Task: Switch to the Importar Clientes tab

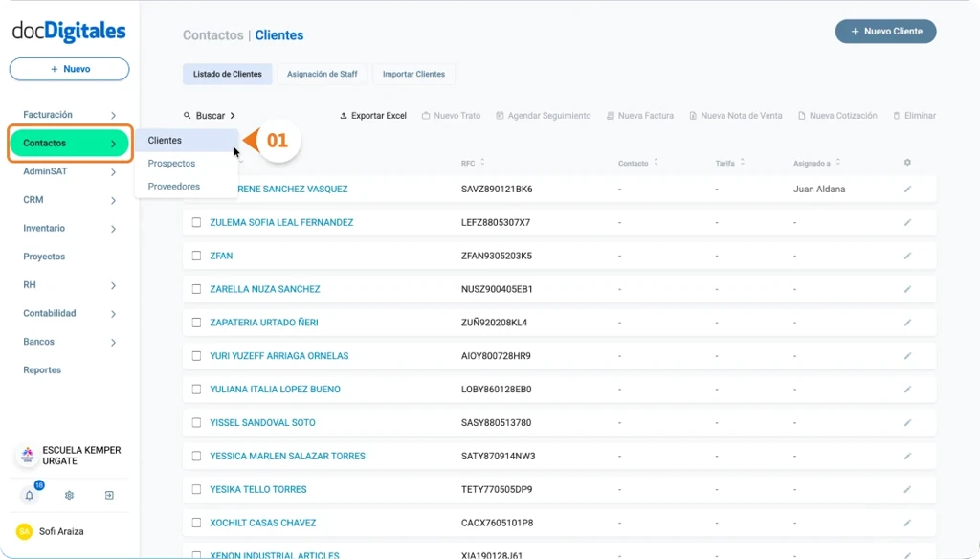Action: 413,74
